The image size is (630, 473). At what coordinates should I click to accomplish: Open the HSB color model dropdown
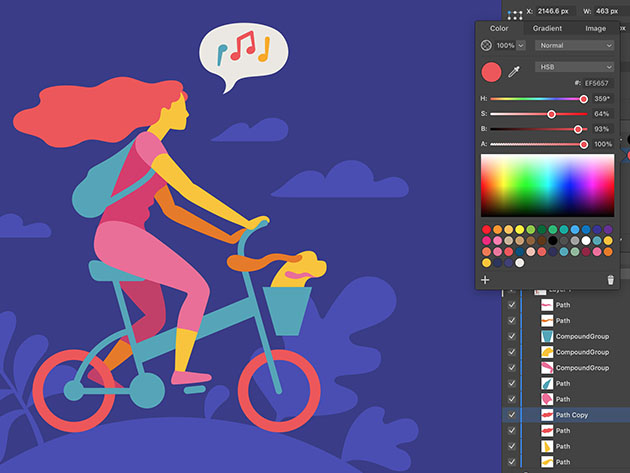[575, 67]
